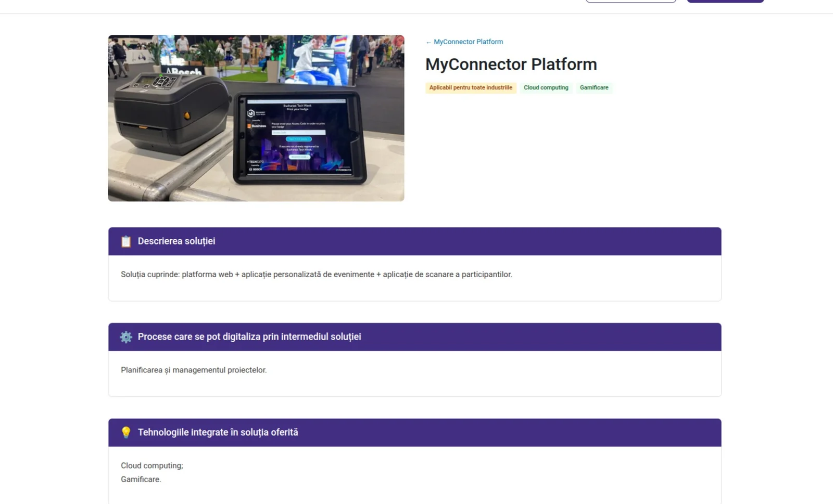
Task: Click the clipboard icon beside Descrierea soluției
Action: coord(126,241)
